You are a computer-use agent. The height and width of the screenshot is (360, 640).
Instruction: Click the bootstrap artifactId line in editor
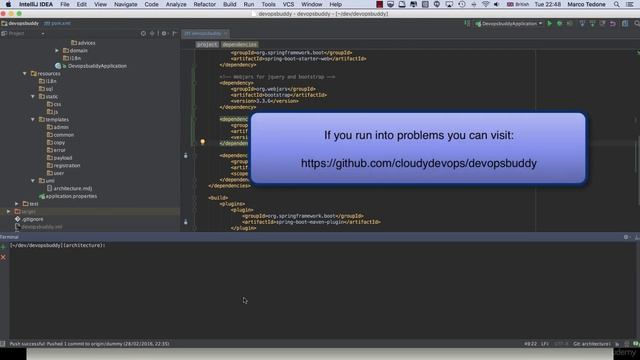pos(278,95)
